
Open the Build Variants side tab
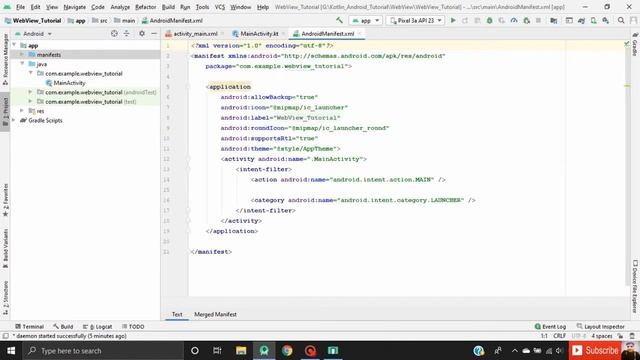pos(5,248)
